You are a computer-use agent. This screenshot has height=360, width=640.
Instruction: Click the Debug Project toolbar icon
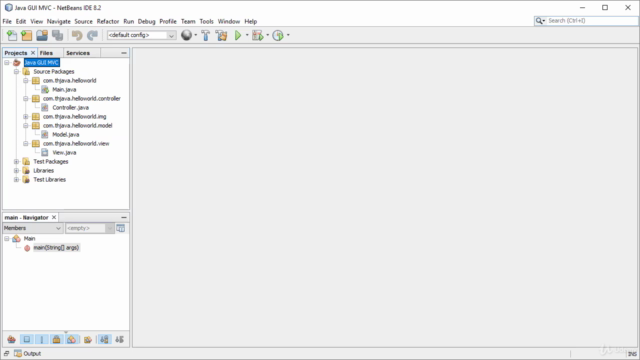coord(258,36)
